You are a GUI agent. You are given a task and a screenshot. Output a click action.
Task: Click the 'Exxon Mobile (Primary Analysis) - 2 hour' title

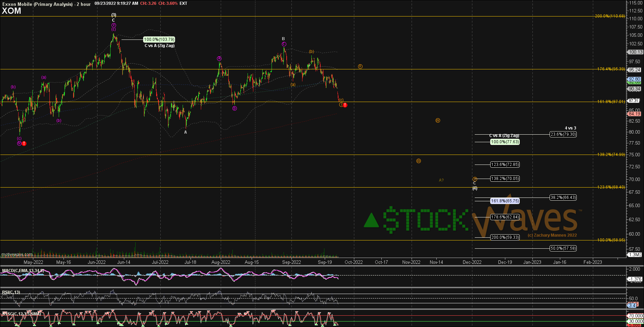(x=46, y=4)
